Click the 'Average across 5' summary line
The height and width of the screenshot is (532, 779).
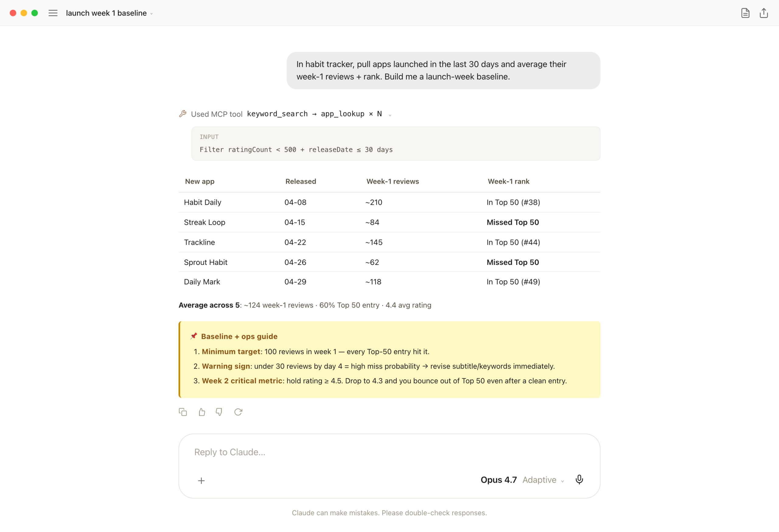[x=305, y=305]
